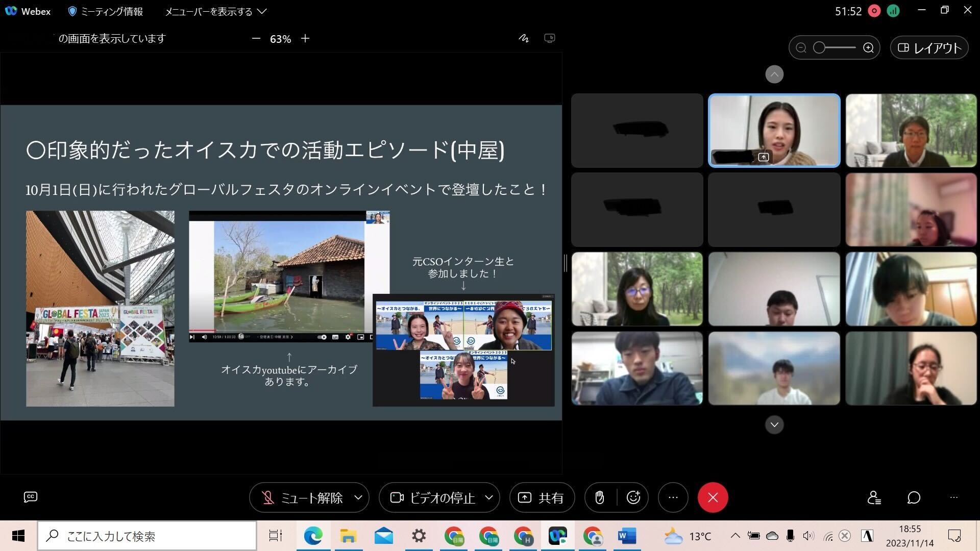Zoom in shared content with plus
Screen dimensions: 980x551
(305, 39)
